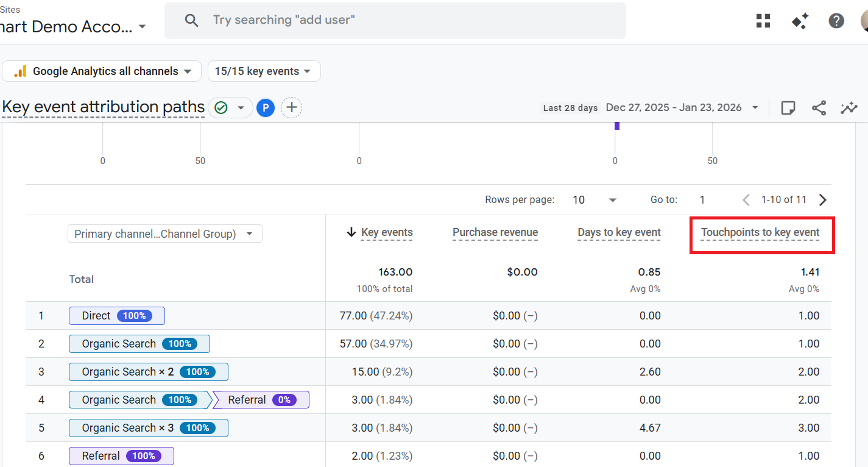Expand the 15/15 key events dropdown
Screen dimensions: 868x467
point(264,71)
